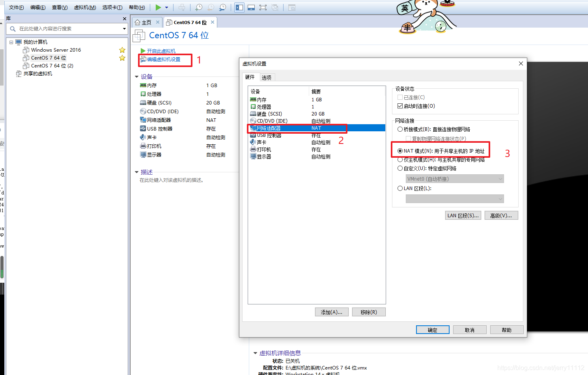588x375 pixels.
Task: Close the CentOS 7 64 位 tab
Action: (x=213, y=22)
